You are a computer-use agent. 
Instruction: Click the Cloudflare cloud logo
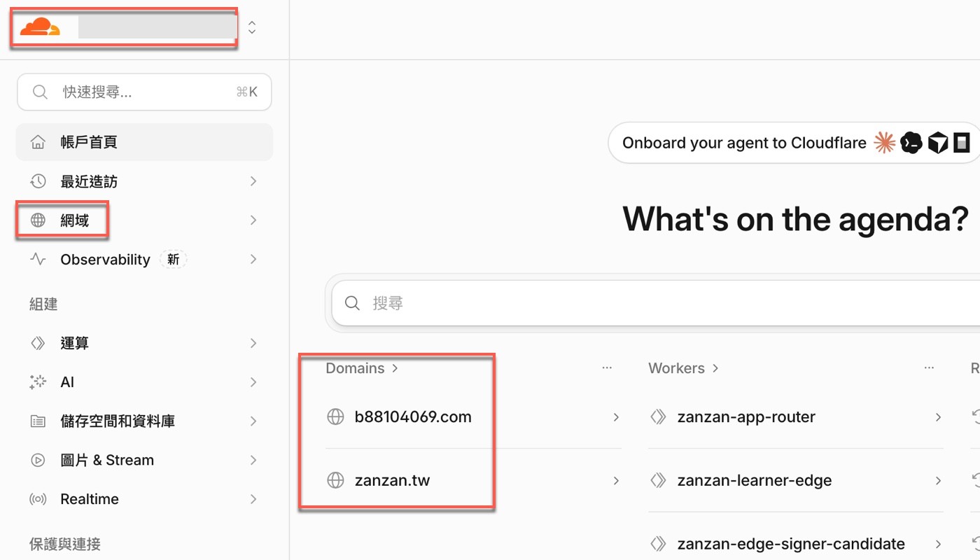[x=40, y=27]
